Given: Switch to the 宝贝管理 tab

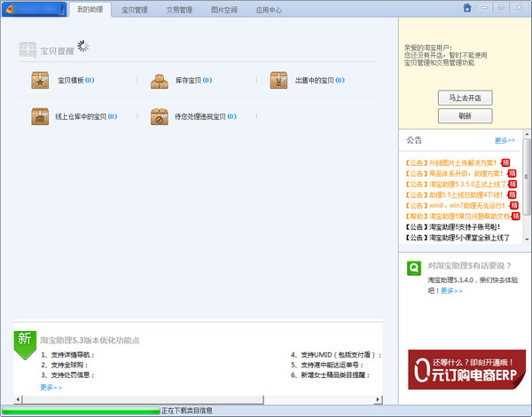Looking at the screenshot, I should 135,10.
